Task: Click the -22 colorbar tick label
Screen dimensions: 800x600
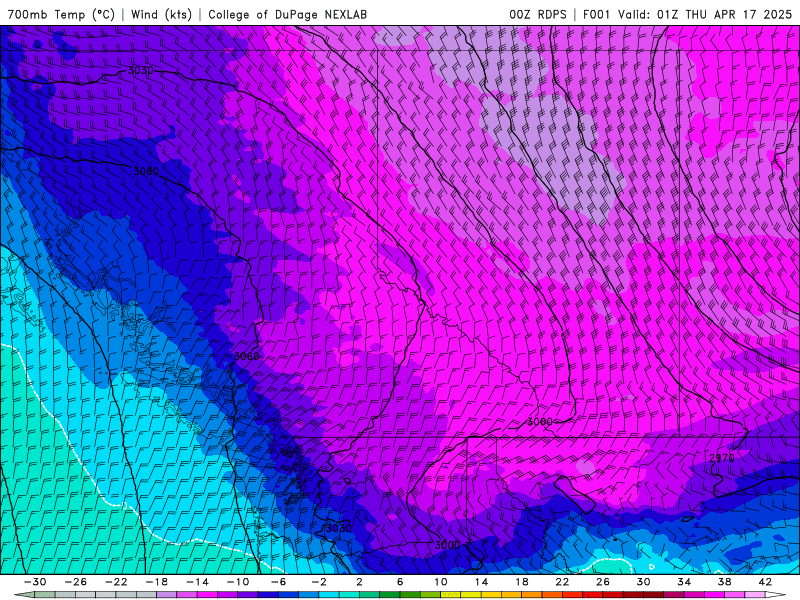Action: coord(116,582)
